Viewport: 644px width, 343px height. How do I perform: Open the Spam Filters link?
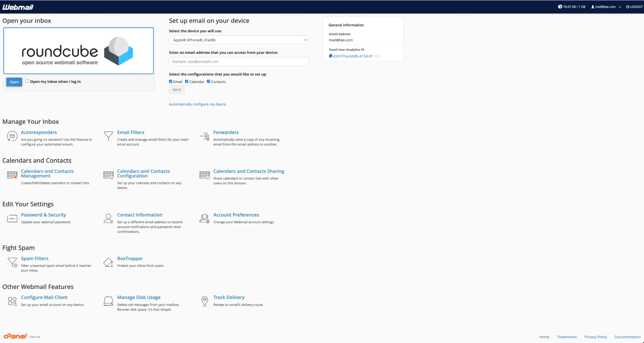coord(34,259)
